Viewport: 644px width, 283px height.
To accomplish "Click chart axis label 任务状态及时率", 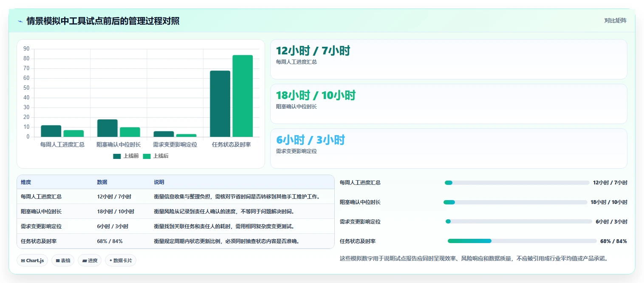I will (232, 145).
